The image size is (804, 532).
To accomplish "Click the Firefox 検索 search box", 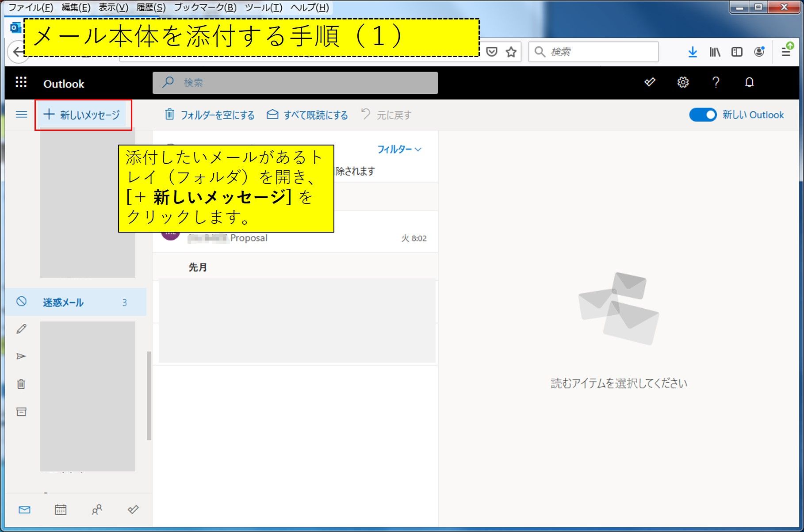I will point(593,52).
